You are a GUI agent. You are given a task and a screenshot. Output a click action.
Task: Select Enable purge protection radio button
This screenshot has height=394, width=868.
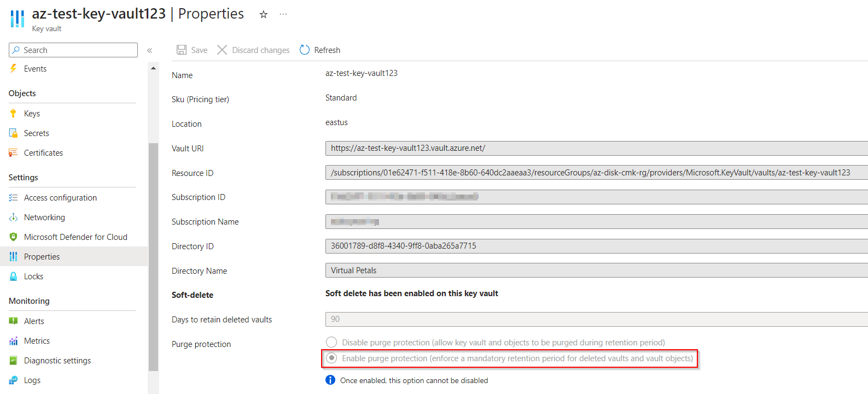(x=331, y=358)
